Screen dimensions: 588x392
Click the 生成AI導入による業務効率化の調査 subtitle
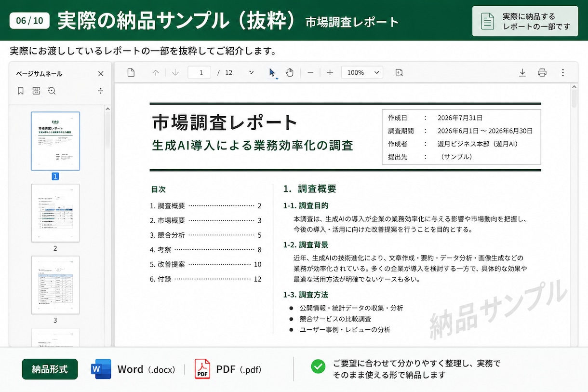click(x=253, y=145)
